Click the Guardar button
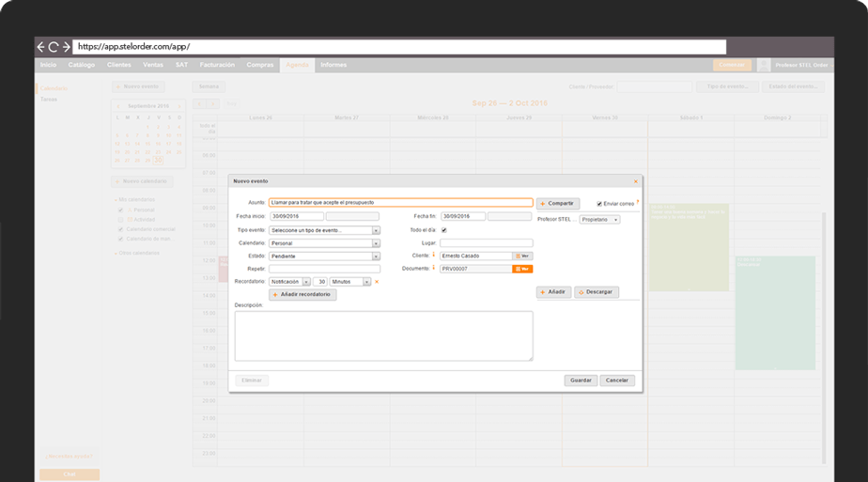868x482 pixels. (581, 381)
